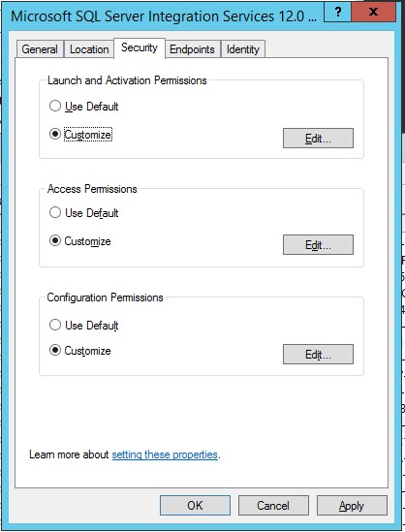Edit the Configuration Permissions

[x=318, y=355]
